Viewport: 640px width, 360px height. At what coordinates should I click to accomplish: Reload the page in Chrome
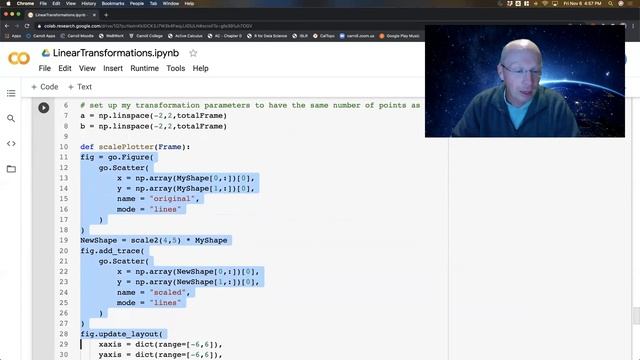27,26
